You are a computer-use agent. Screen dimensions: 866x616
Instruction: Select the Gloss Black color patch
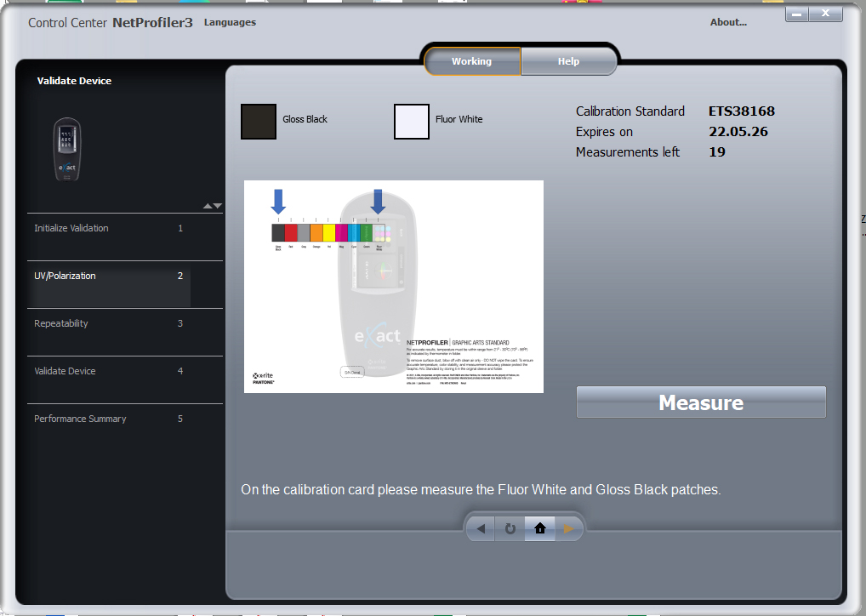click(x=259, y=121)
